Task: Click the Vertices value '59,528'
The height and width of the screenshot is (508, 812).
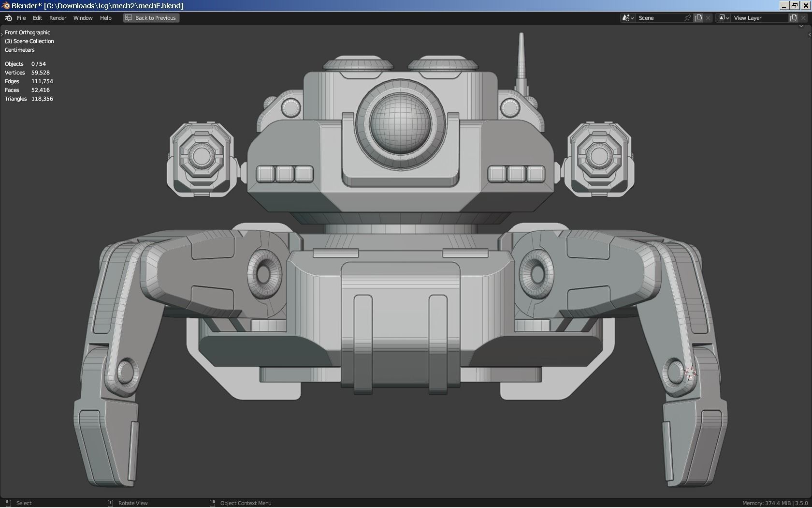Action: click(41, 73)
